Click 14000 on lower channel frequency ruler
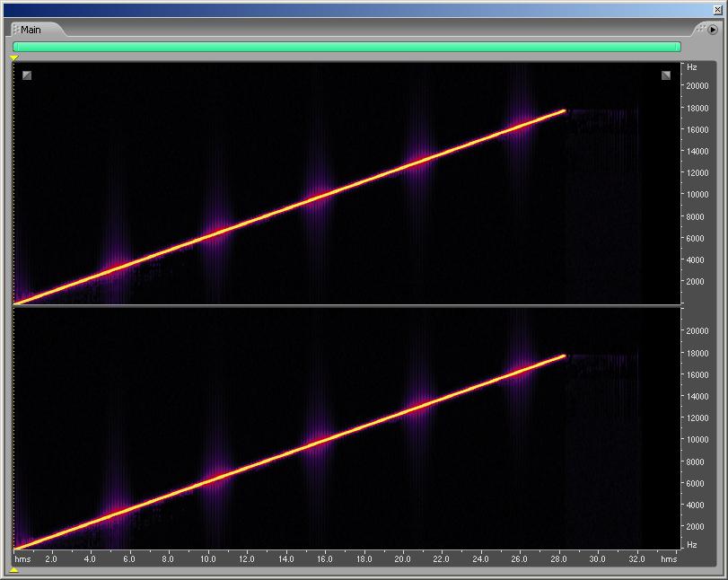The height and width of the screenshot is (580, 728). pyautogui.click(x=697, y=397)
